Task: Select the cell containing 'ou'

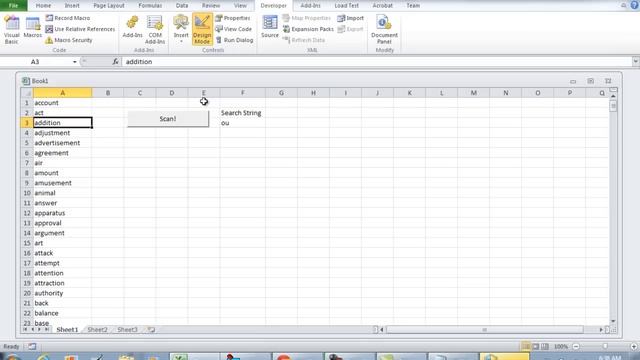Action: click(242, 123)
